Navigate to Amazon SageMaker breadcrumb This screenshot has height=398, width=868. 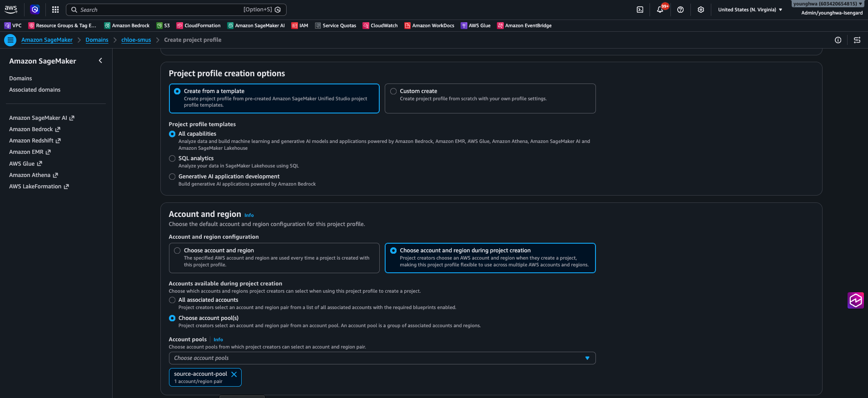[x=47, y=40]
